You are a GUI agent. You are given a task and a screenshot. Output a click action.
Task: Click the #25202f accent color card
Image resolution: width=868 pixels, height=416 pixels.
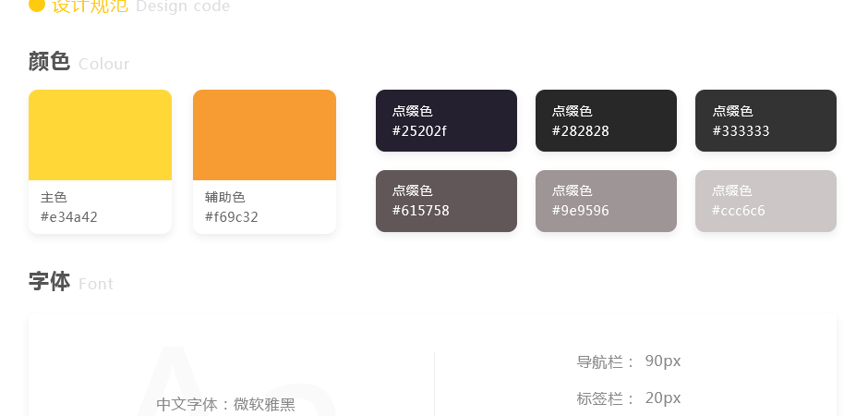[x=446, y=121]
